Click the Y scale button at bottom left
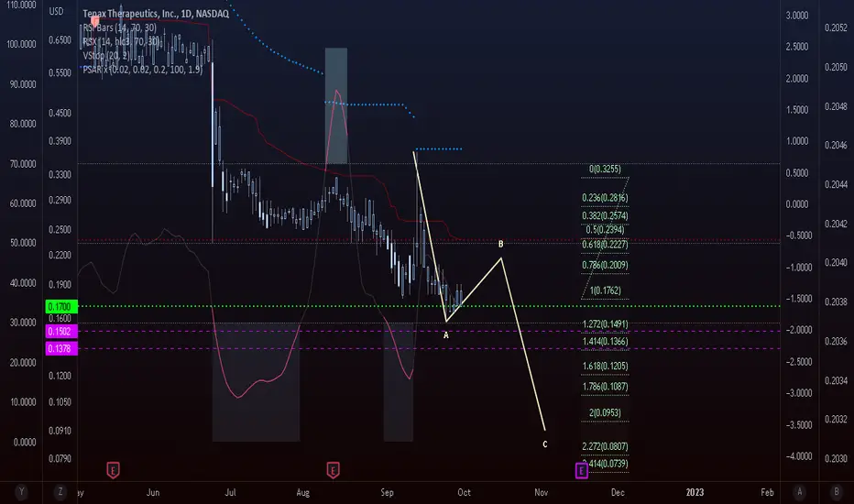Image resolution: width=854 pixels, height=504 pixels. click(21, 492)
